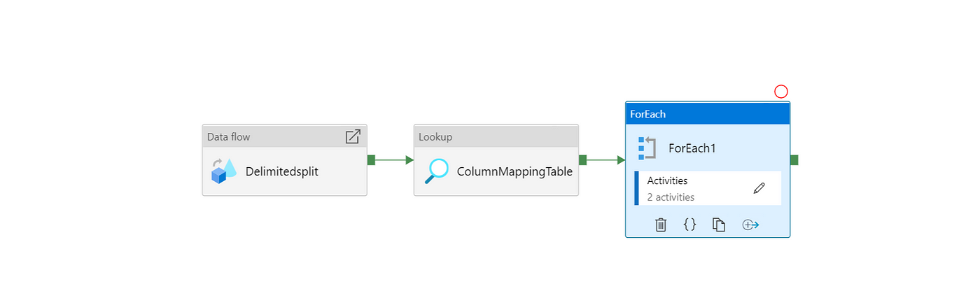Select the blue ForEach activity header

coord(708,113)
